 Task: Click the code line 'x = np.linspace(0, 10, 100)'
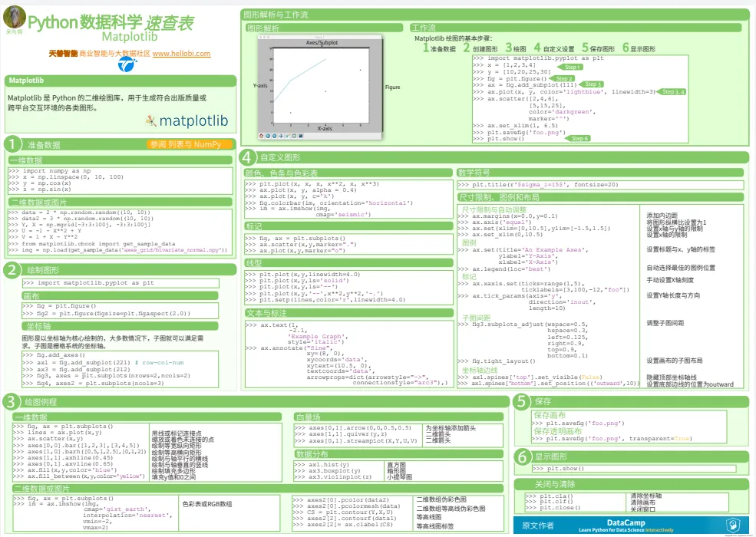click(x=65, y=177)
